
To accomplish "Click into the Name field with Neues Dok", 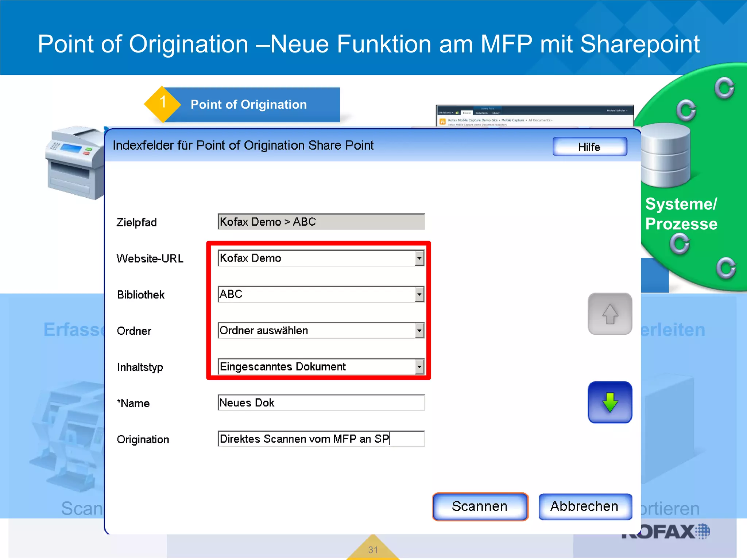I will (321, 402).
